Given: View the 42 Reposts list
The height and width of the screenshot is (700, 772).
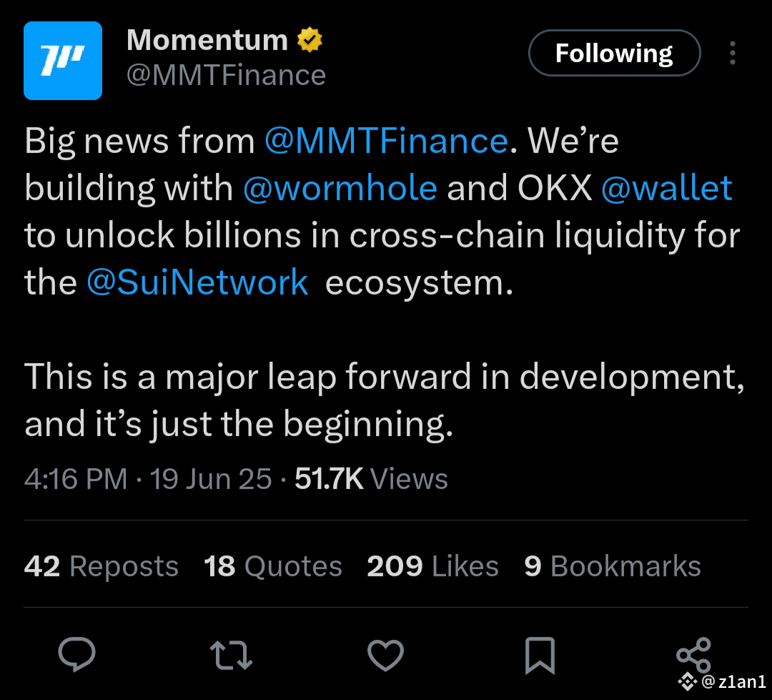Looking at the screenshot, I should (x=101, y=566).
